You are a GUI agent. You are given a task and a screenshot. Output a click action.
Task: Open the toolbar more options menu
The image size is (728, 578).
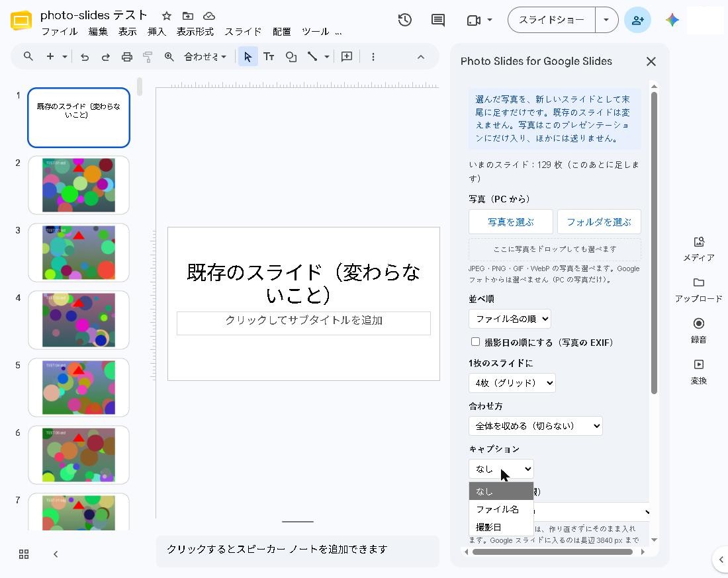373,57
